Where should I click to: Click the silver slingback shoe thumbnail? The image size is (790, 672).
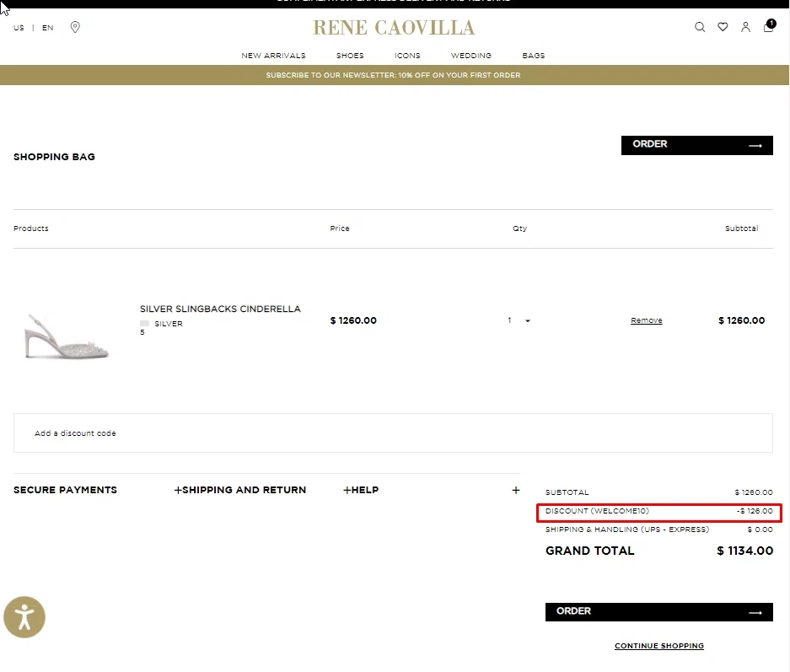click(x=67, y=336)
